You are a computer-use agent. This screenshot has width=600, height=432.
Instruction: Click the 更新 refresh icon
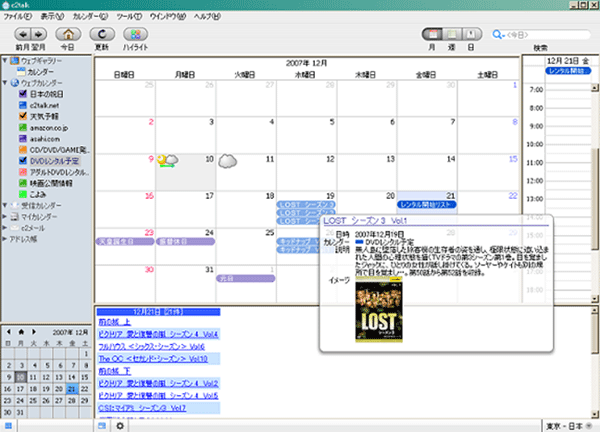pyautogui.click(x=102, y=35)
